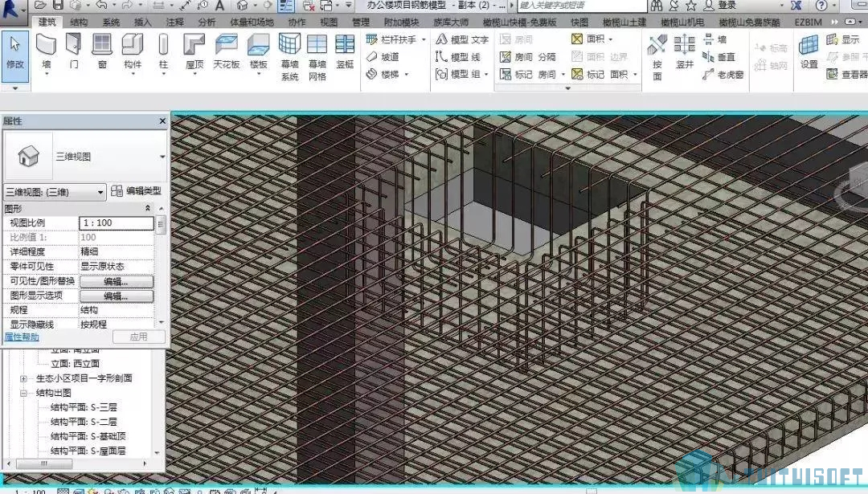Viewport: 868px width, 494px height.
Task: Click the Model Text (模型文字) tool
Action: tap(462, 40)
